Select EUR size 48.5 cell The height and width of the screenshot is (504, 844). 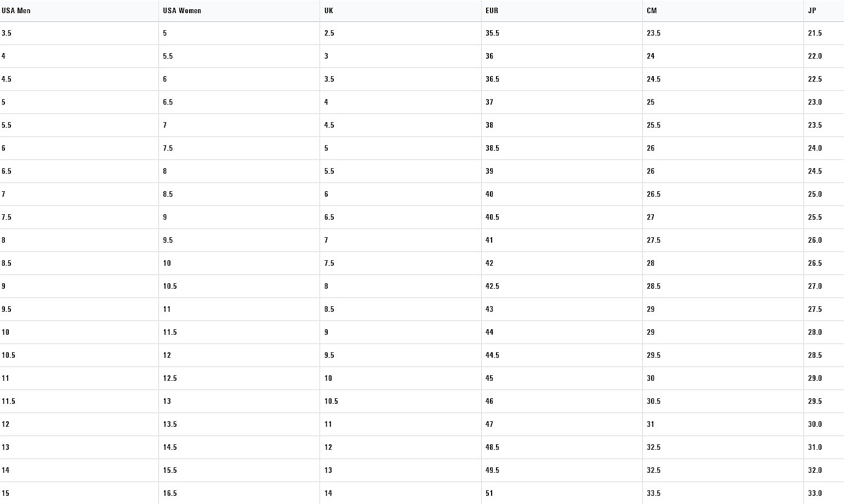[x=562, y=448]
